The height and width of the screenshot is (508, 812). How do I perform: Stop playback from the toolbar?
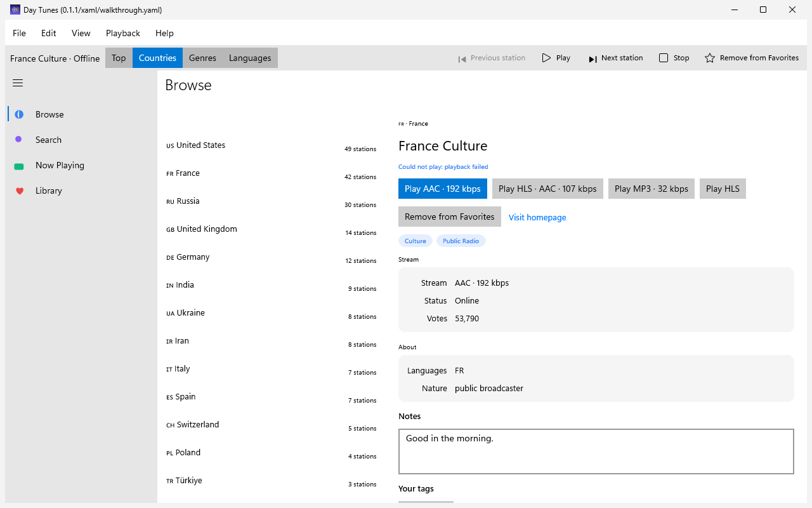674,58
